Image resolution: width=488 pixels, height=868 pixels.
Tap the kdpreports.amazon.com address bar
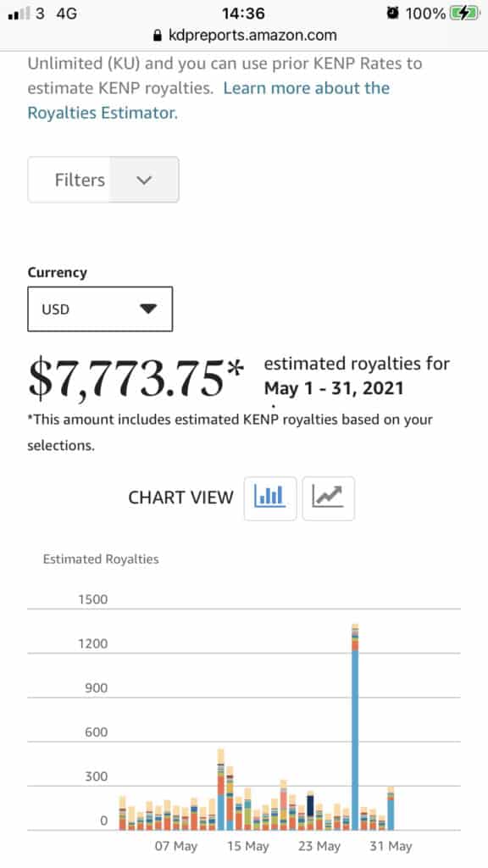point(244,36)
